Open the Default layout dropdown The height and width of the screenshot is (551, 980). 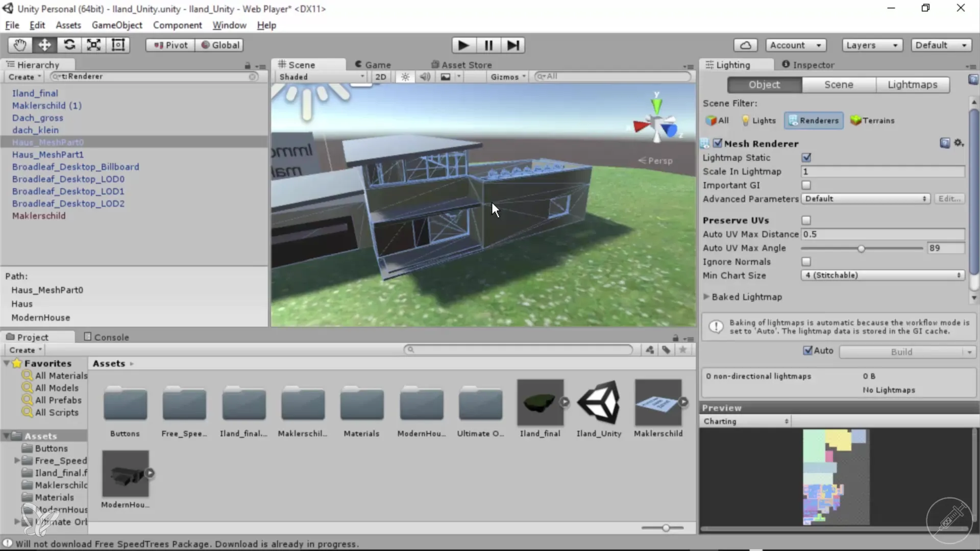941,45
